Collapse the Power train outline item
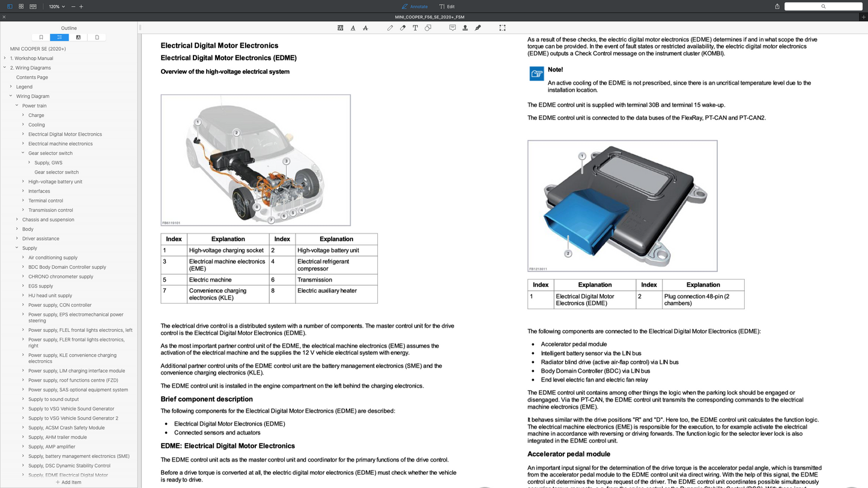868x488 pixels. coord(17,106)
